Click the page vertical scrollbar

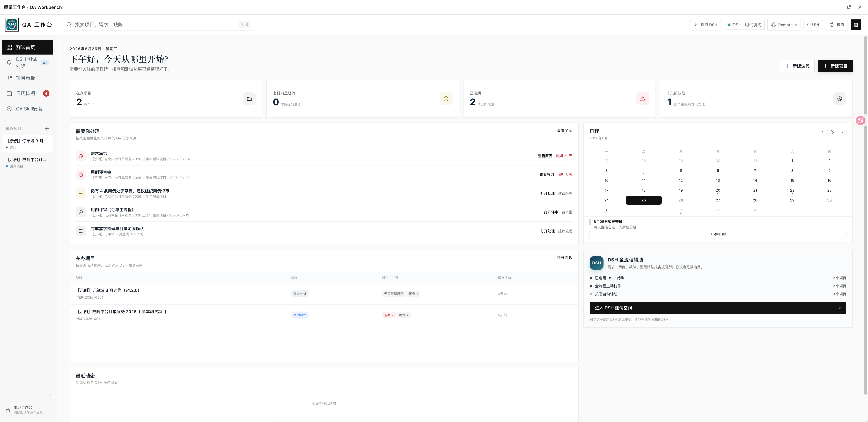(x=865, y=216)
